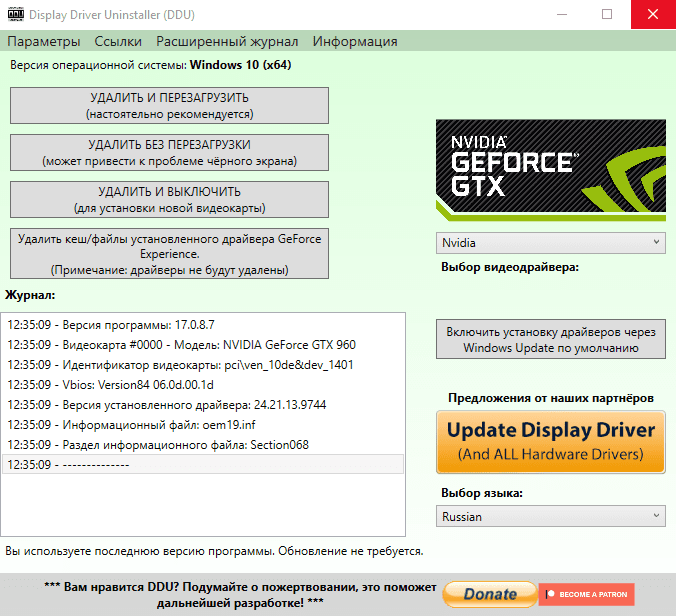Click button to delete GeForce Experience cache files
The image size is (676, 616).
(169, 254)
